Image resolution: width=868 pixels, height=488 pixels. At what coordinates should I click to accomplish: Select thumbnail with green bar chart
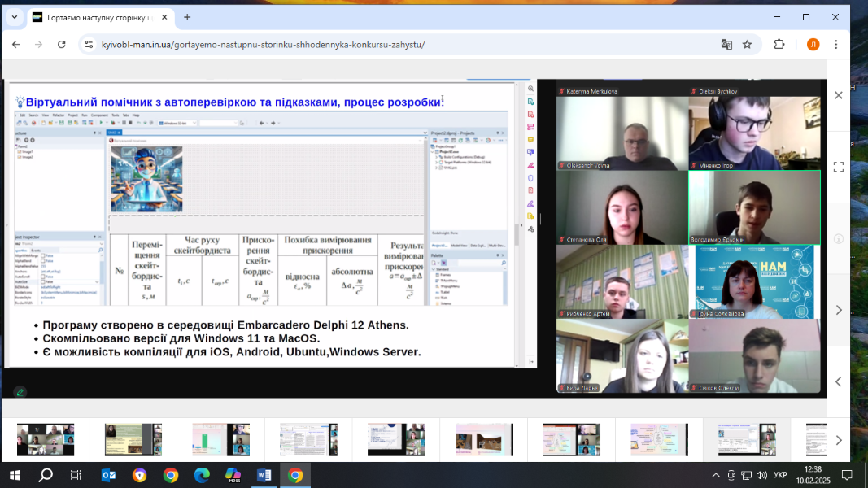(220, 439)
